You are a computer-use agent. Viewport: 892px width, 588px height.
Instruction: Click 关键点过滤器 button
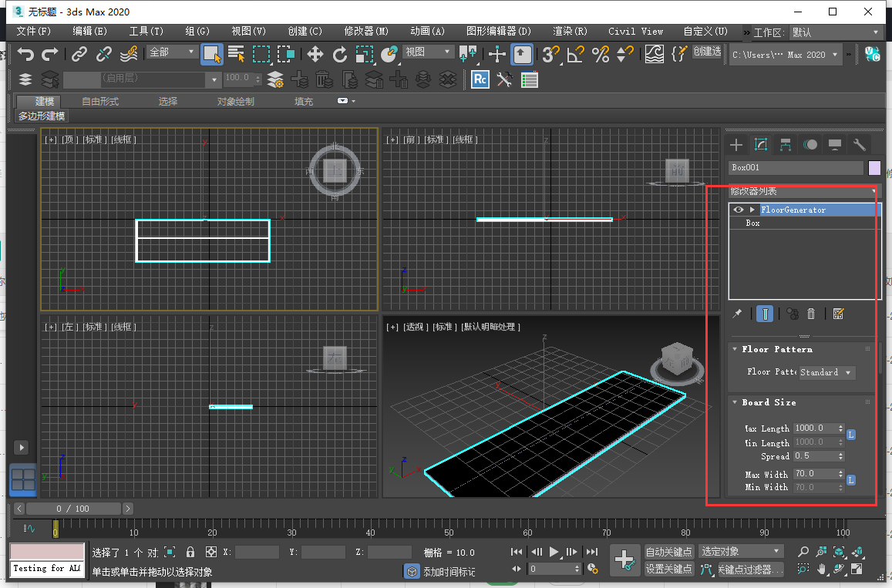[750, 570]
